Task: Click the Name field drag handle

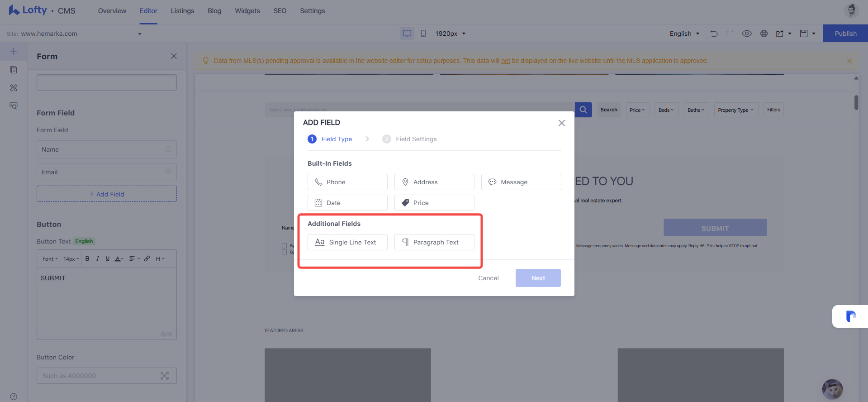Action: (168, 149)
